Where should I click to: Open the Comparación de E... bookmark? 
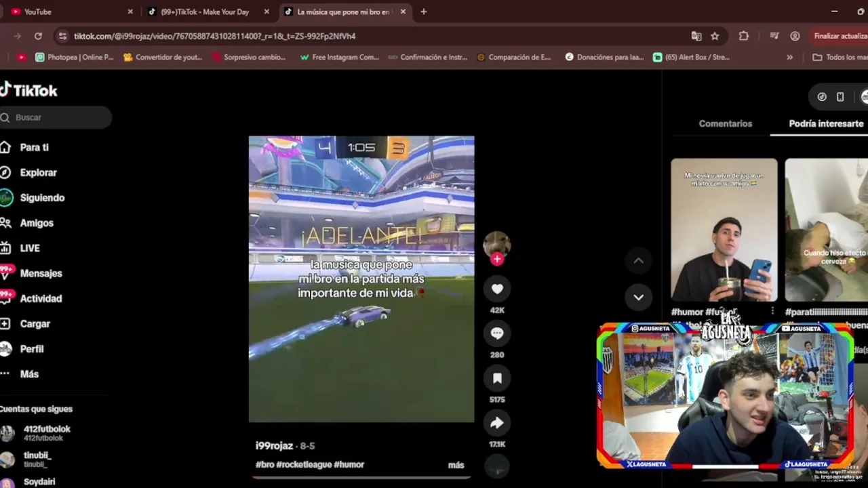(514, 57)
